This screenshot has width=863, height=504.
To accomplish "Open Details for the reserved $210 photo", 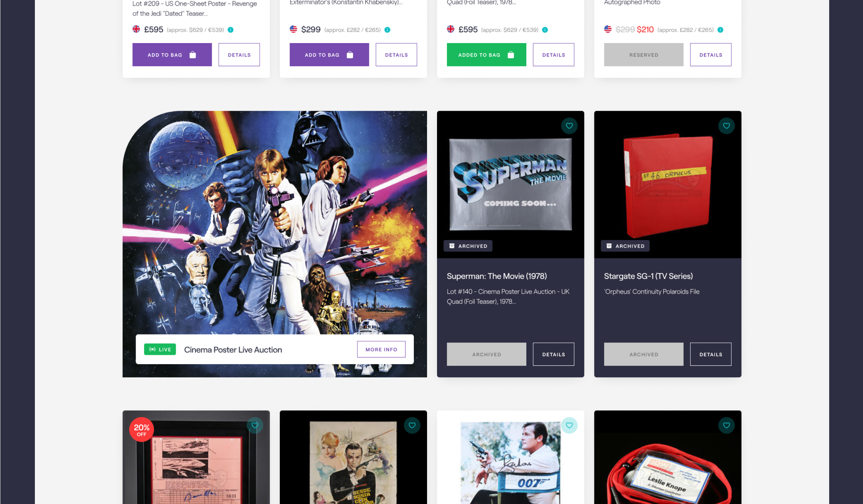I will point(710,55).
